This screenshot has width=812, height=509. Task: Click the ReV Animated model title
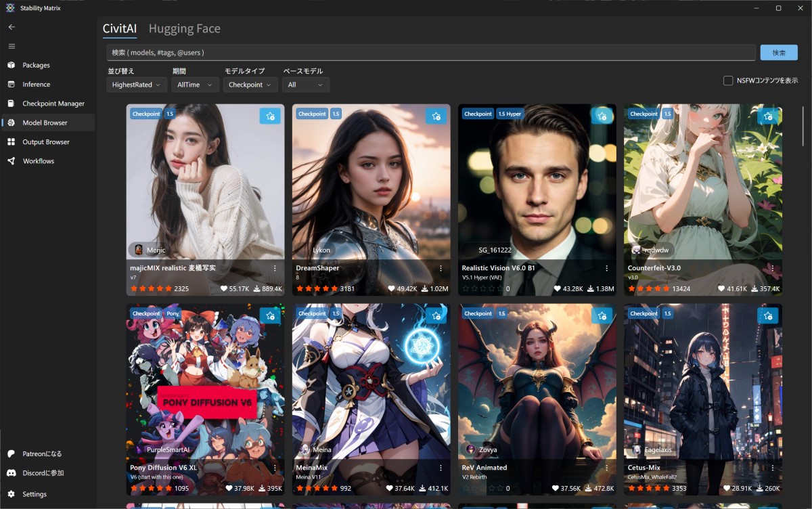484,468
